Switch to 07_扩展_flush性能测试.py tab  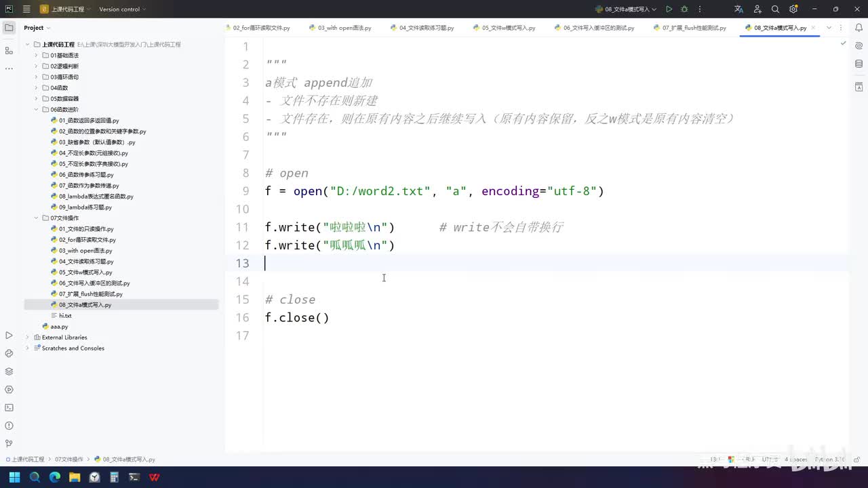[x=689, y=28]
